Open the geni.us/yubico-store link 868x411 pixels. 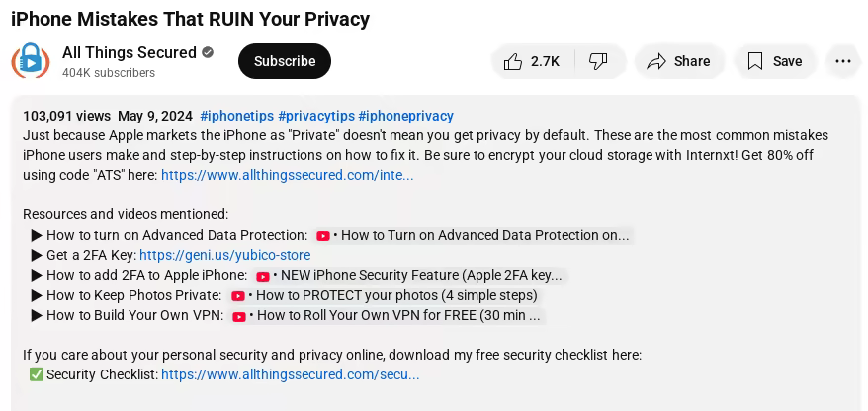coord(224,255)
